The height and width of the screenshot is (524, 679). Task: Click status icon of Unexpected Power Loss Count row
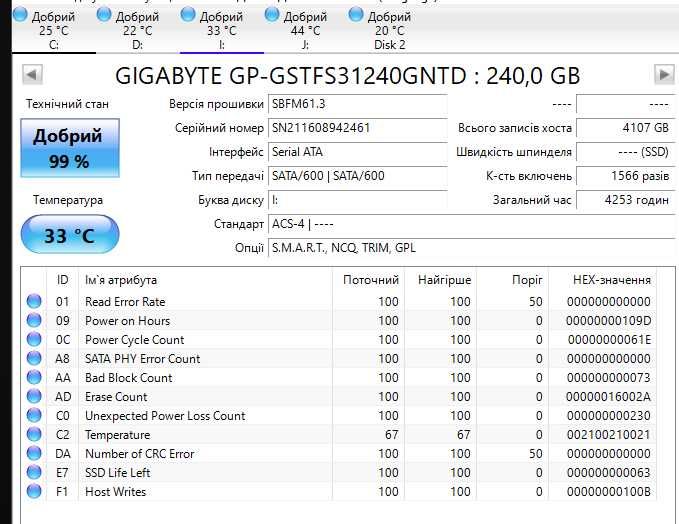coord(34,415)
